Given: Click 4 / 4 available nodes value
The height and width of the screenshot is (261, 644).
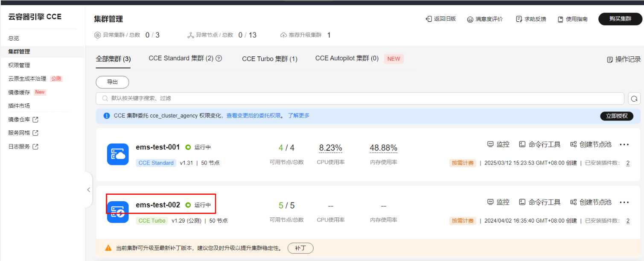Looking at the screenshot, I should [x=286, y=148].
